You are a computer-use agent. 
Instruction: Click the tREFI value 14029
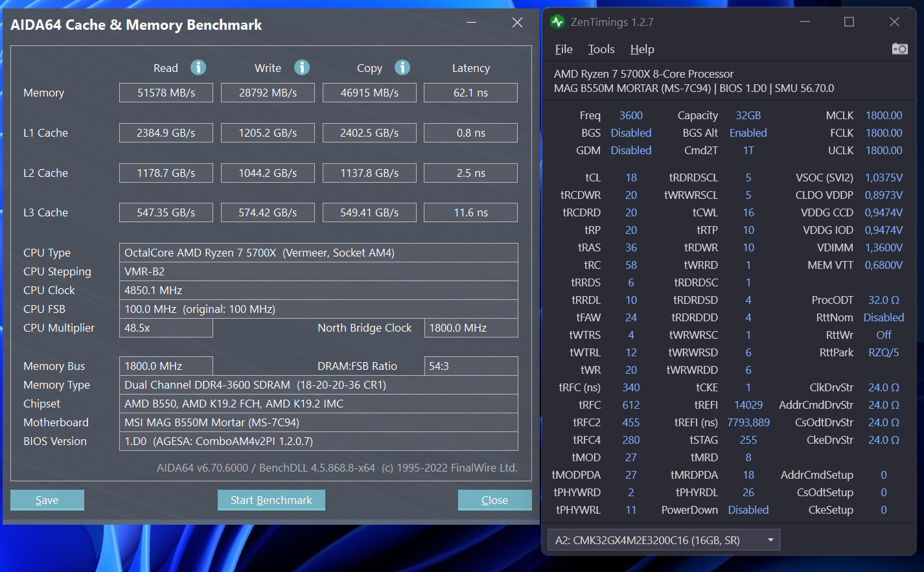tap(748, 405)
